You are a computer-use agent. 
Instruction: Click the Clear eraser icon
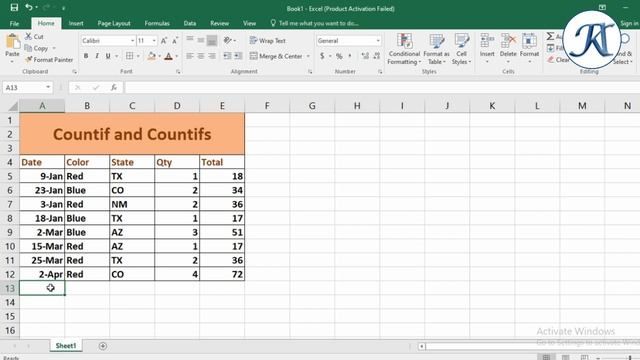click(x=551, y=60)
